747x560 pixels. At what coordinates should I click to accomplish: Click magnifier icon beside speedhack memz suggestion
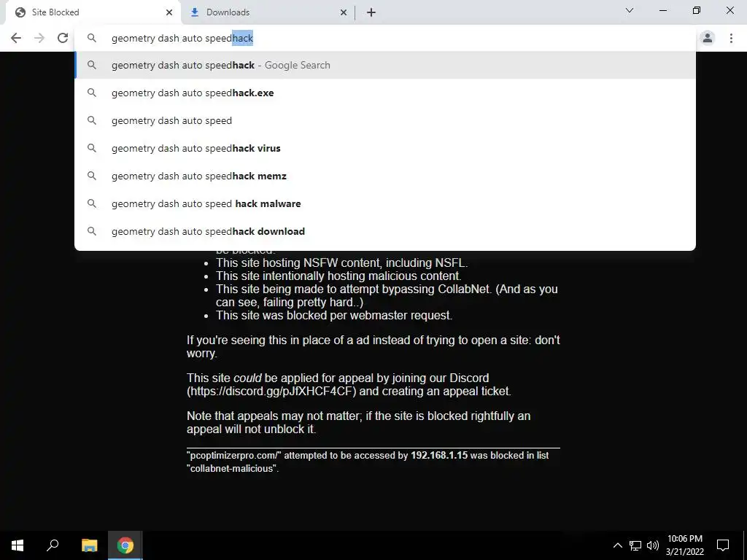click(x=92, y=176)
